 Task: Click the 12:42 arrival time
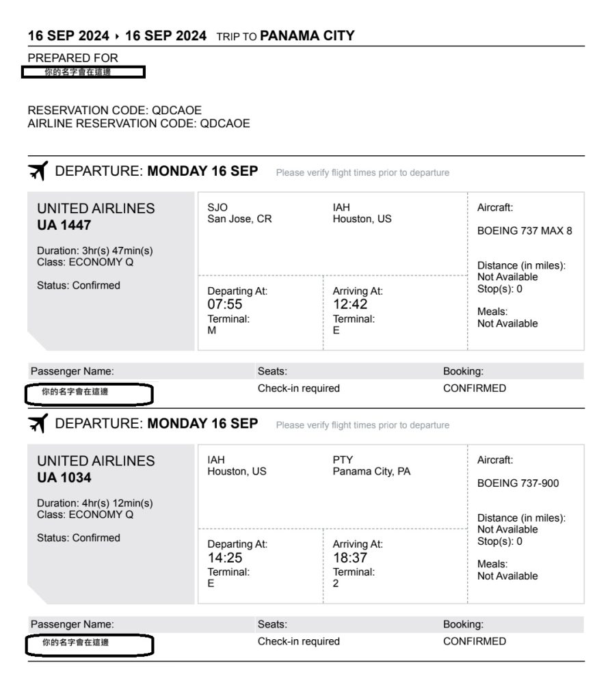click(x=350, y=305)
